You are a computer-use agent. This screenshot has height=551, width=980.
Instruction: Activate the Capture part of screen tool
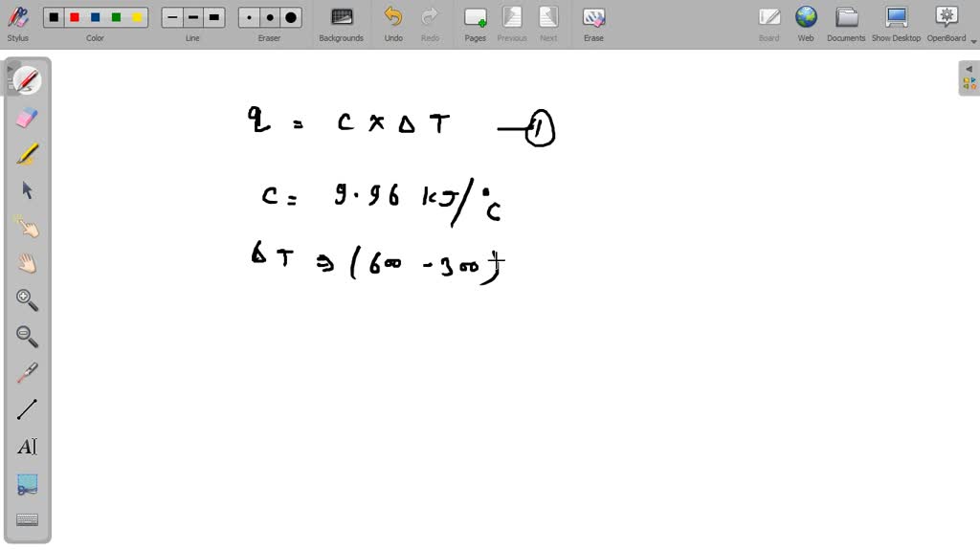[x=26, y=483]
